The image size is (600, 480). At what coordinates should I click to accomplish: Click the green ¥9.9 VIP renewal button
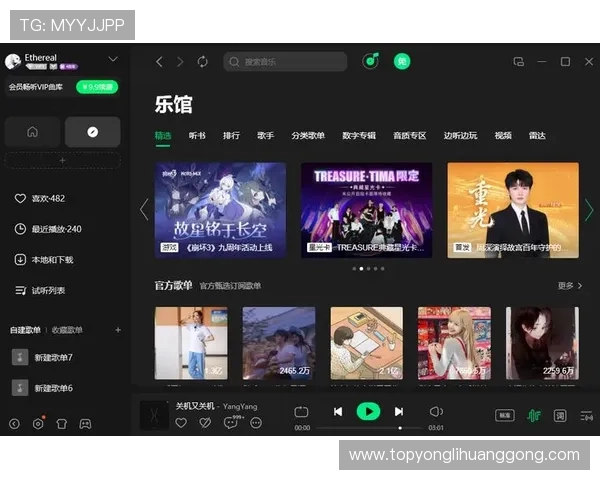pos(97,87)
